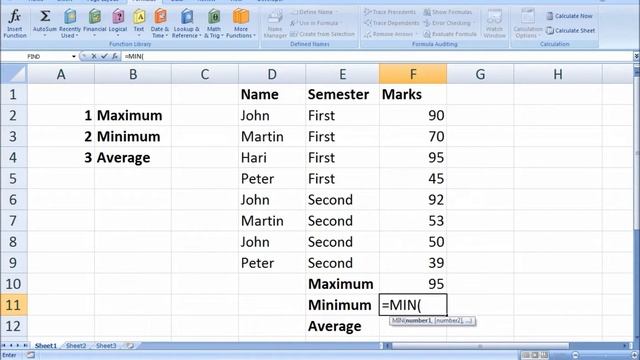Switch to Sheet3 tab

106,346
